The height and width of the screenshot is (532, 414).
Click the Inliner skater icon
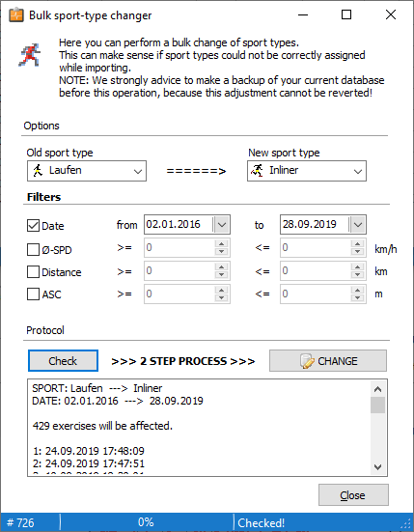point(257,170)
